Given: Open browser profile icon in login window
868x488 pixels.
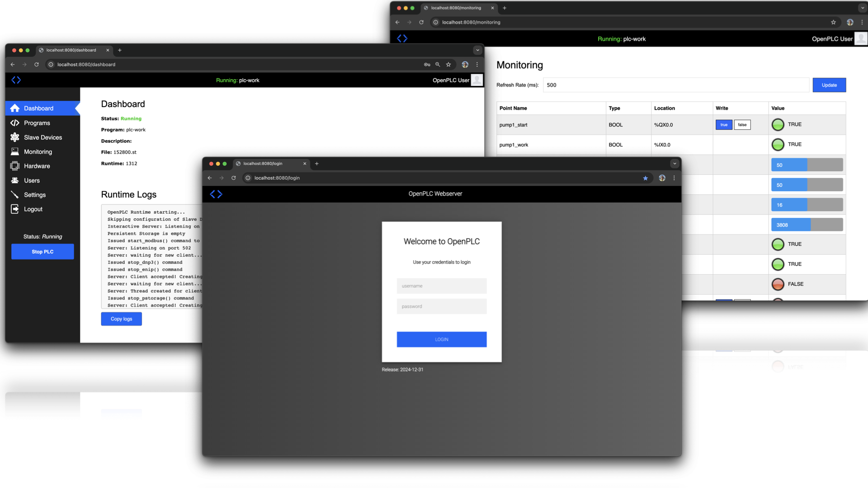Looking at the screenshot, I should 662,178.
